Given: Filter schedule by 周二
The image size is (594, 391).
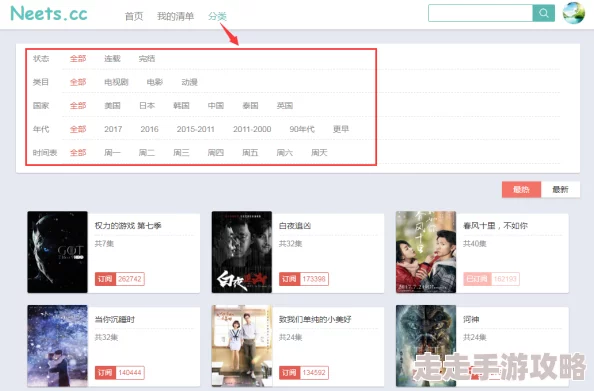Looking at the screenshot, I should (147, 153).
